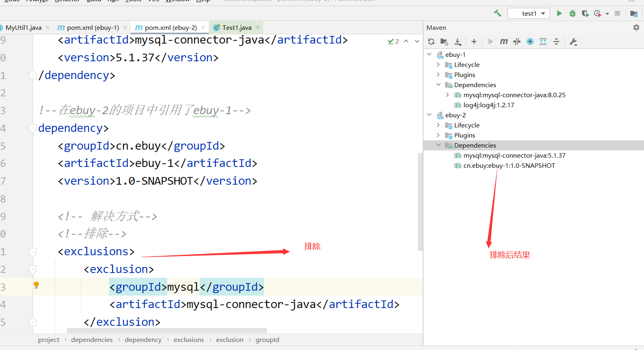Select log4j:log4j:1.2.17 dependency
Viewport: 644px width, 350px height.
[489, 105]
